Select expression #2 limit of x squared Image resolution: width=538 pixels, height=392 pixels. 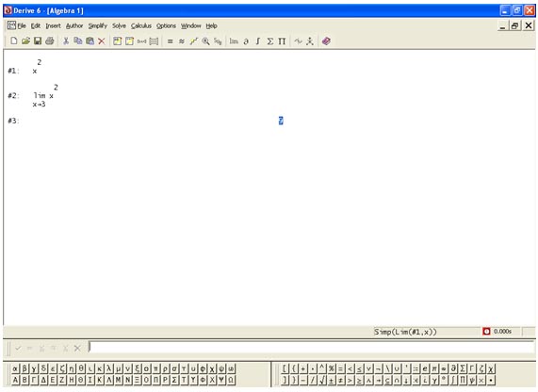tap(45, 96)
